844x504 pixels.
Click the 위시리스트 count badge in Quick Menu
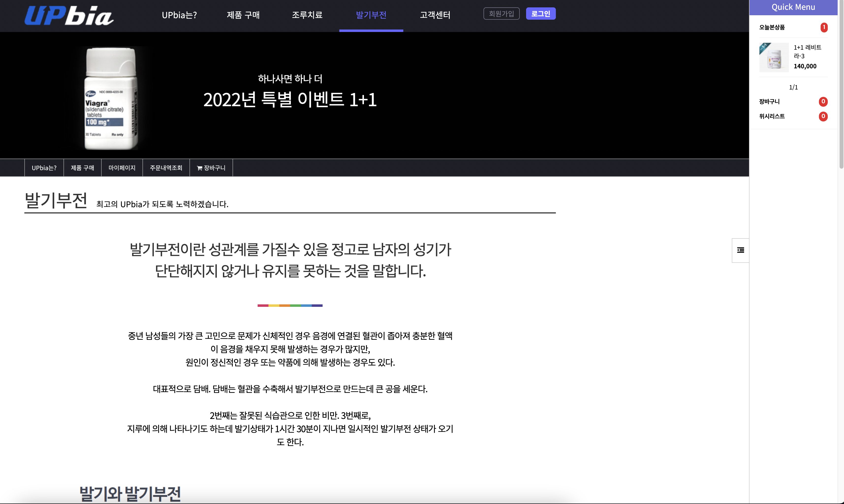[823, 117]
